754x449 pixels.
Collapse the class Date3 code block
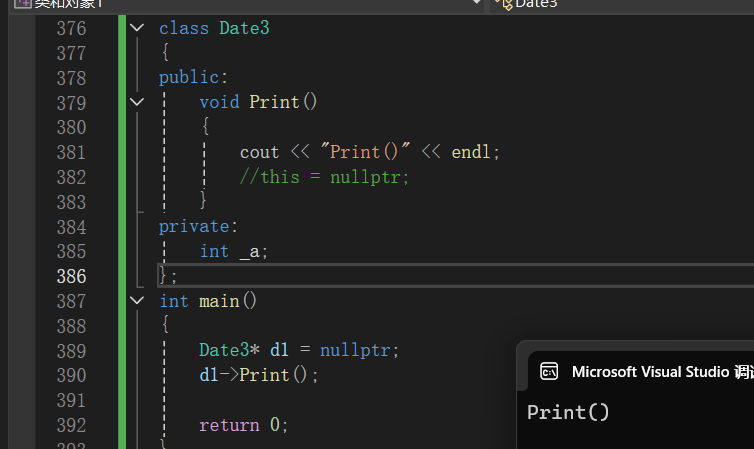click(137, 28)
